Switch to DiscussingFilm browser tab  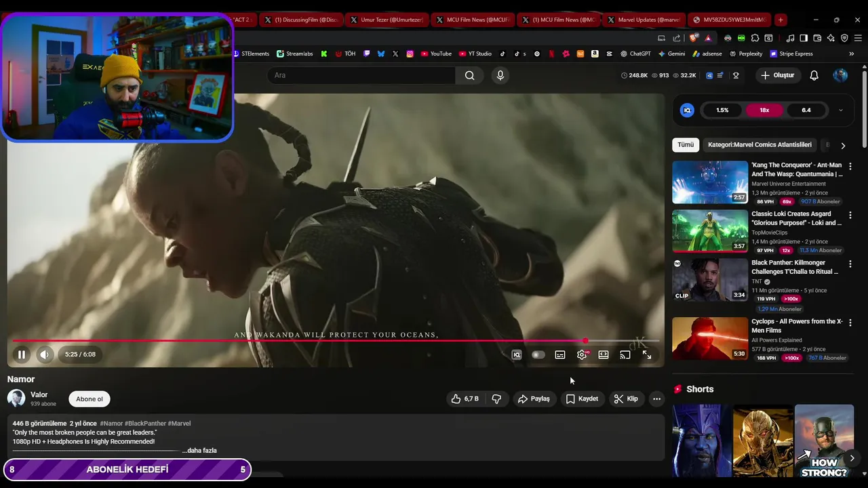[x=300, y=20]
